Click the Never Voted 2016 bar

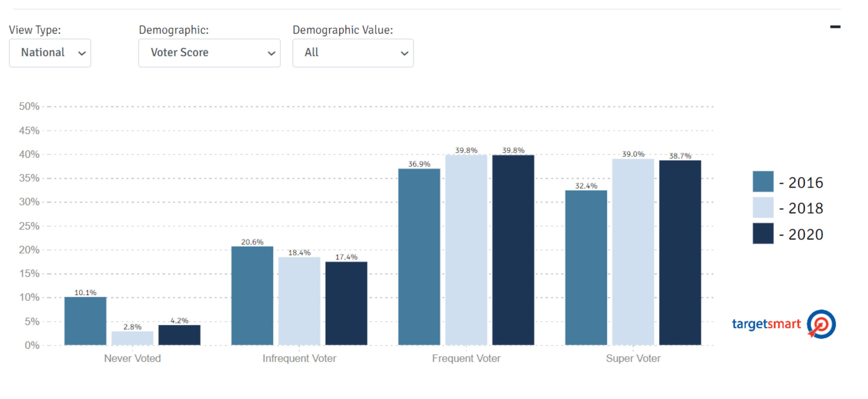(x=85, y=321)
